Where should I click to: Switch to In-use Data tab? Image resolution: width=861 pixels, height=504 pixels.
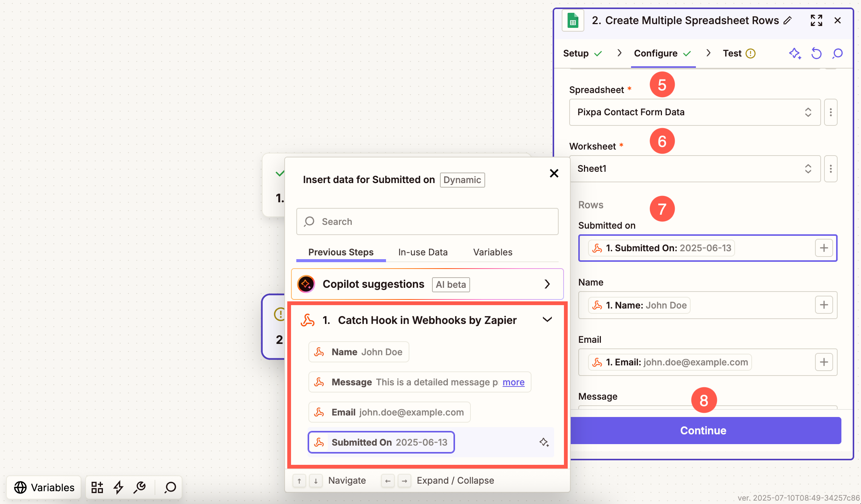tap(423, 252)
